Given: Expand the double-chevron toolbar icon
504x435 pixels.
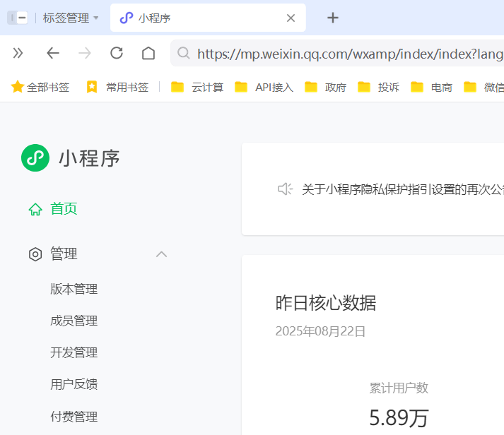Looking at the screenshot, I should (18, 53).
